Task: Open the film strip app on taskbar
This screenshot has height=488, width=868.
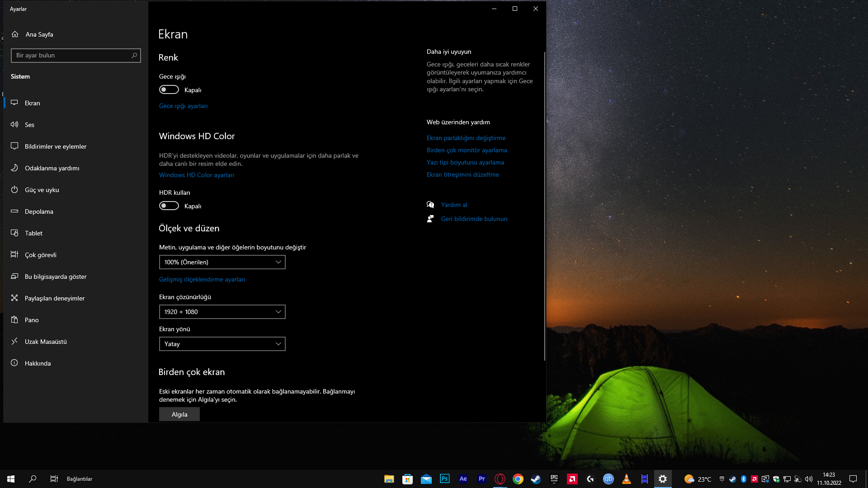Action: pos(645,479)
